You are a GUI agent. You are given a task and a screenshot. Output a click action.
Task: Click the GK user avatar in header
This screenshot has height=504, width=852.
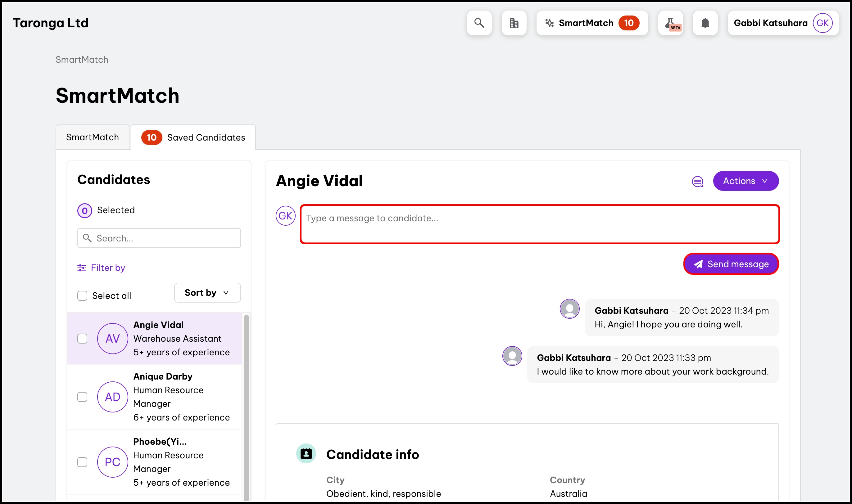pos(822,23)
